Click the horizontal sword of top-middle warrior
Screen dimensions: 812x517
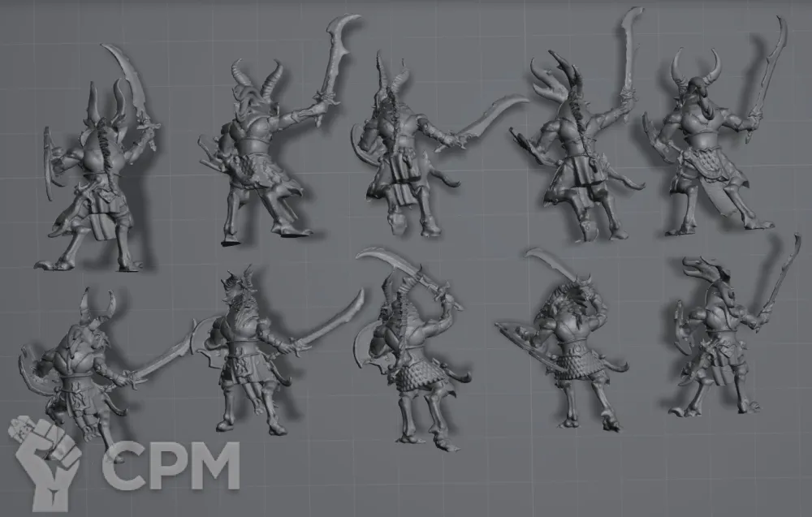coord(491,119)
